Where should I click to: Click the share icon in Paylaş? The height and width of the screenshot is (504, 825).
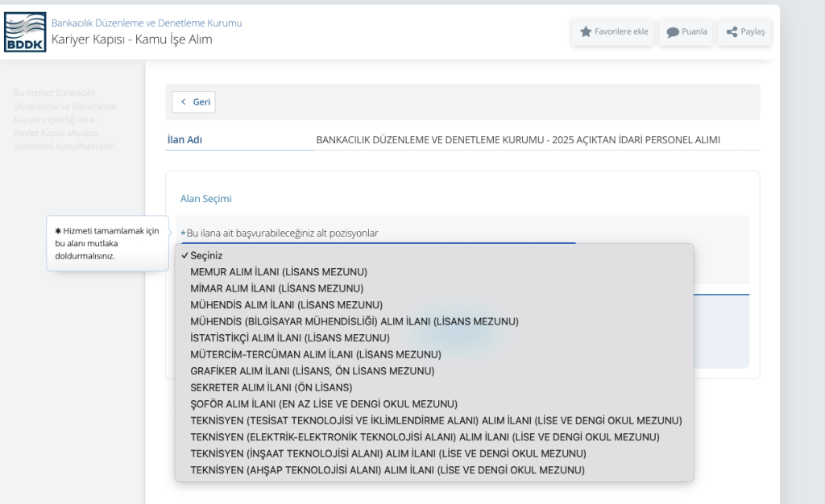pos(732,32)
